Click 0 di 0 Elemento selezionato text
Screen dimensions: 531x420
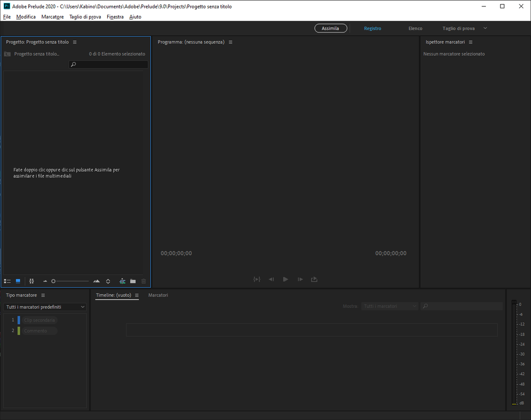pyautogui.click(x=117, y=54)
